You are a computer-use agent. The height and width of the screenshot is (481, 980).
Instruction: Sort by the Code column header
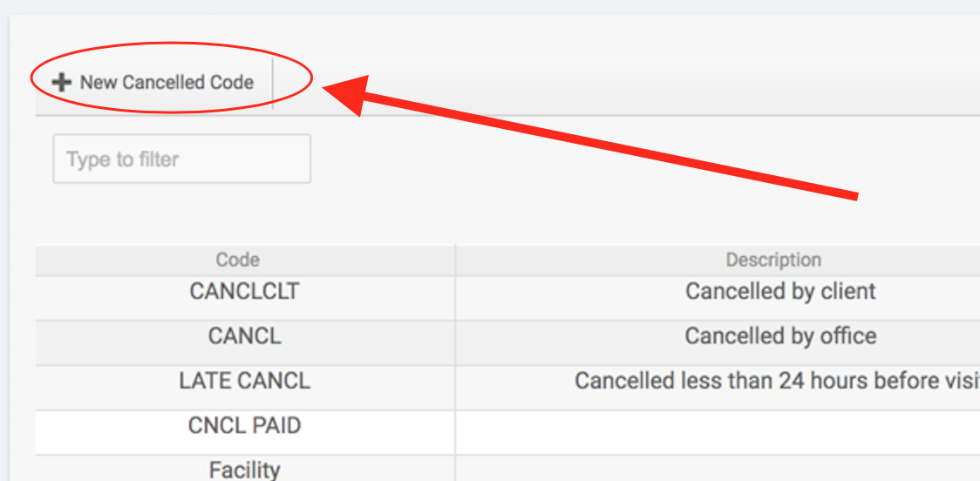(237, 260)
